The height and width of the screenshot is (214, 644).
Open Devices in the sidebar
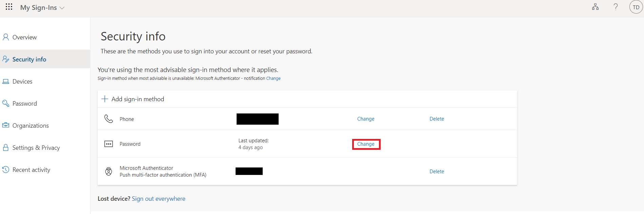pyautogui.click(x=22, y=82)
